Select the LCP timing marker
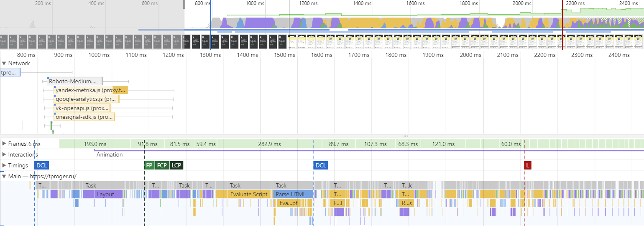Viewport: 644px width, 226px height. pos(176,165)
